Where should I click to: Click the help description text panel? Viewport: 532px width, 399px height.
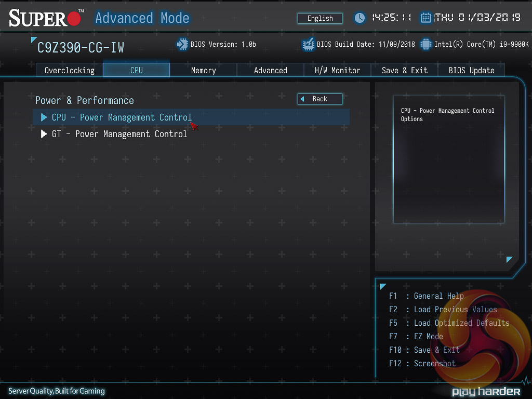point(448,159)
